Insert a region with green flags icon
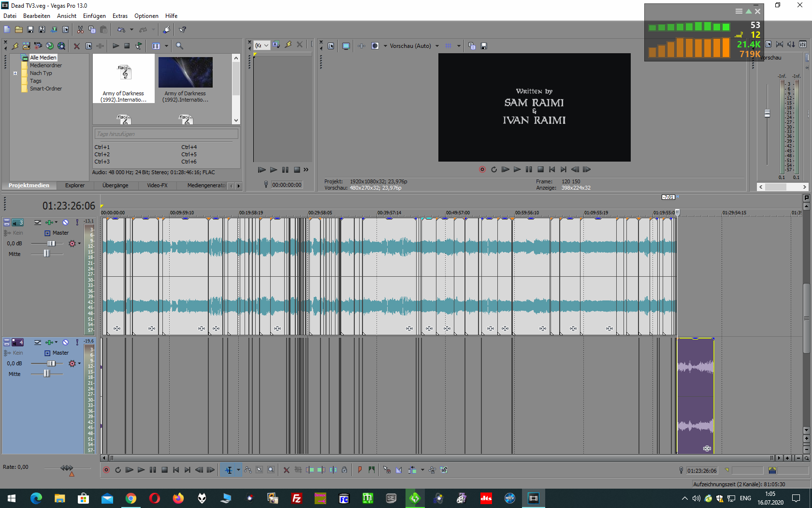The width and height of the screenshot is (812, 508). click(371, 470)
